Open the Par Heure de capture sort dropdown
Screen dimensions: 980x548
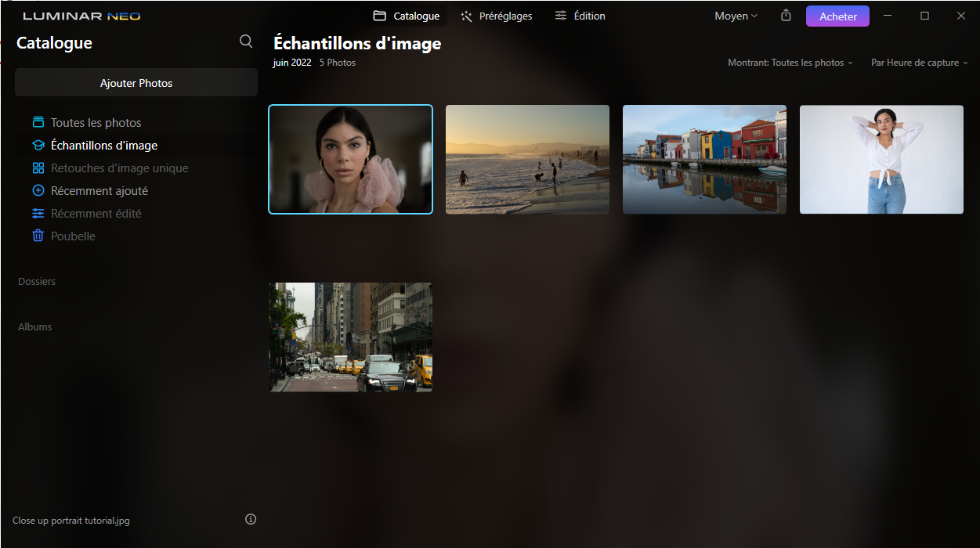pos(920,63)
